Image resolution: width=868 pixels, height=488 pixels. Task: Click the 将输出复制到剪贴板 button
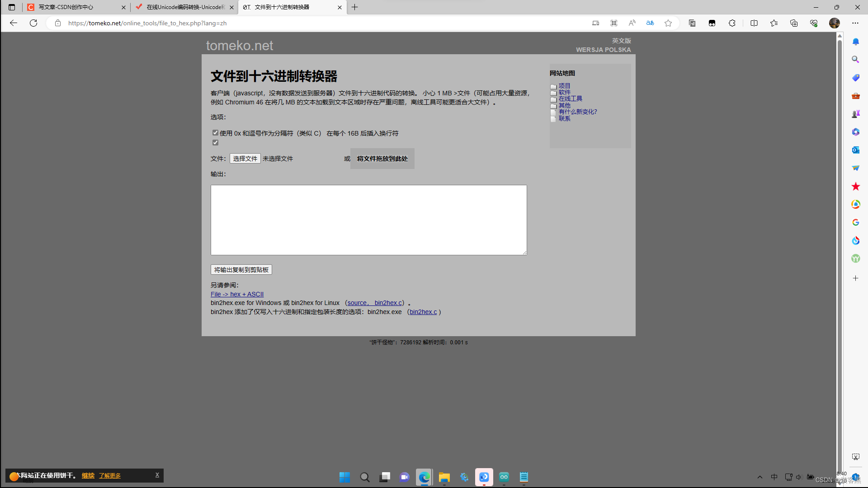tap(241, 269)
